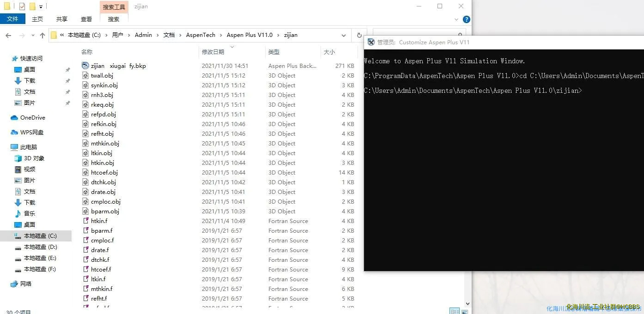Open WPS网盘 in navigation pane
The width and height of the screenshot is (644, 314).
[x=32, y=133]
